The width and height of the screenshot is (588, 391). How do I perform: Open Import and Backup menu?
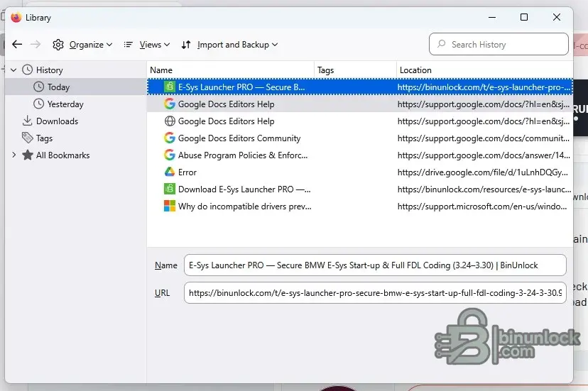click(x=229, y=45)
